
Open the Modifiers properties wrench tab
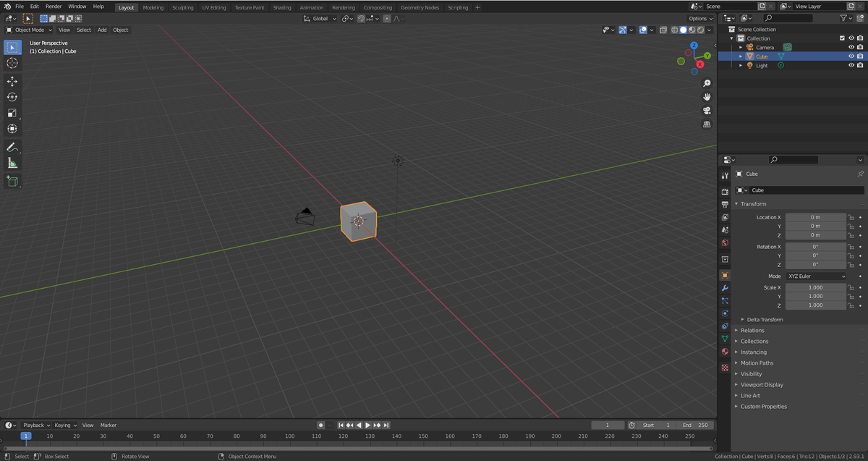(x=725, y=288)
